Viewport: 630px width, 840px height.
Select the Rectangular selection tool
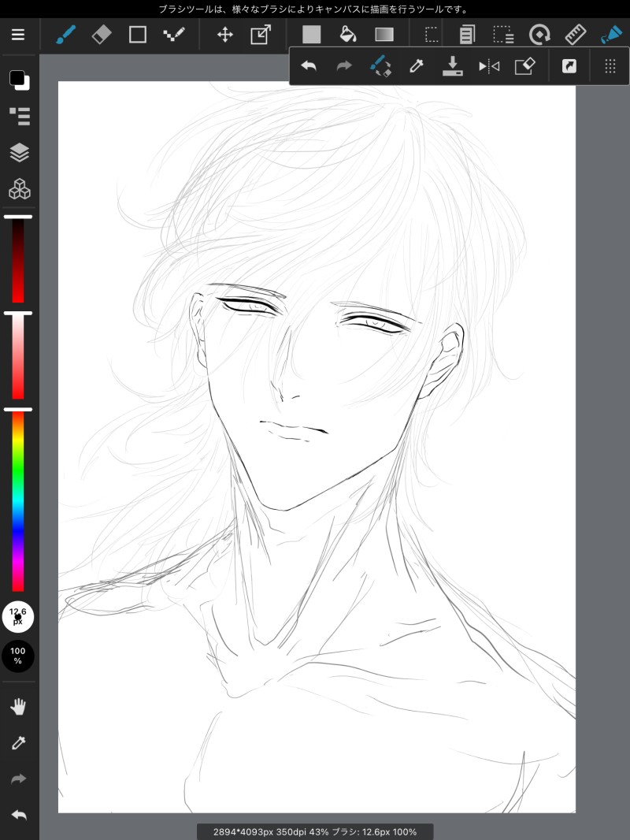(x=432, y=35)
